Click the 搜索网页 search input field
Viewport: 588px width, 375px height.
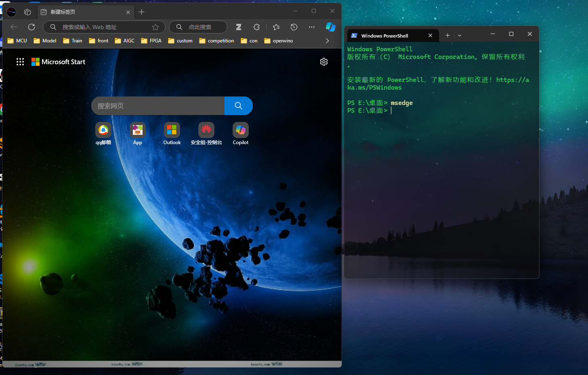(x=157, y=106)
